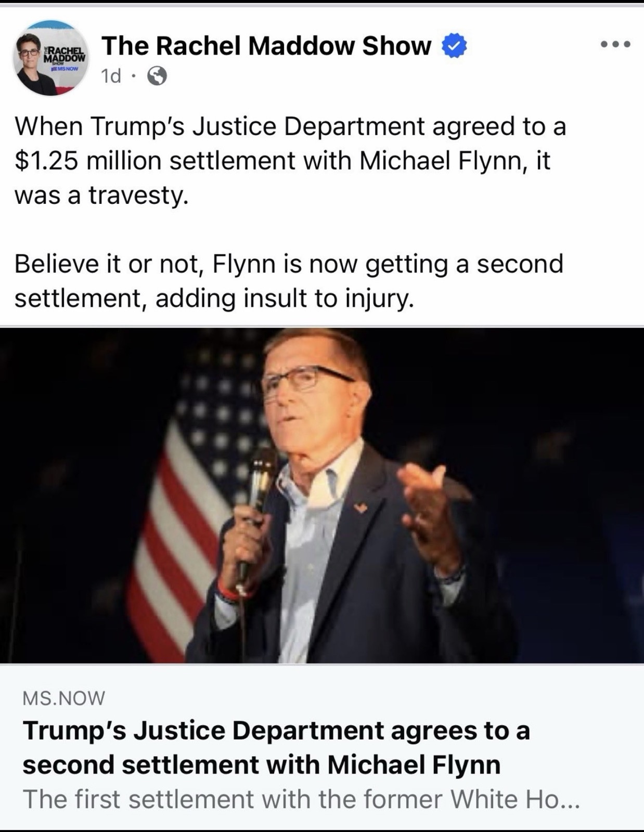The image size is (644, 832).
Task: Click the 1d post timestamp
Action: click(111, 76)
